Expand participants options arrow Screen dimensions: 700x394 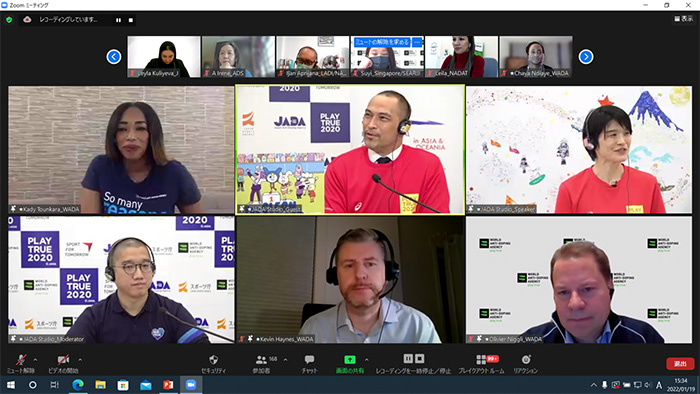click(x=285, y=360)
